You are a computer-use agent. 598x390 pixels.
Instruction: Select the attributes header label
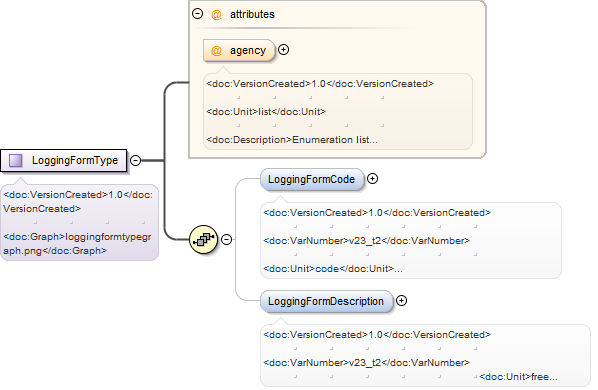pos(252,14)
